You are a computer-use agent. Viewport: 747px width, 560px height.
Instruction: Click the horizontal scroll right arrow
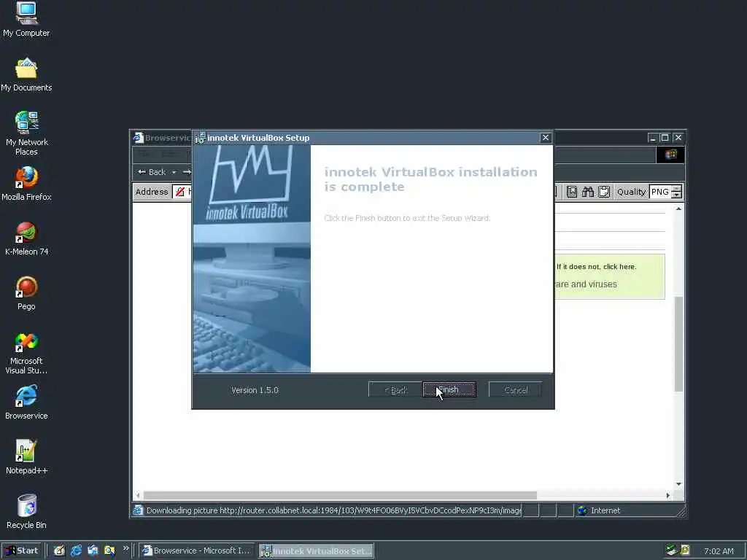[668, 495]
